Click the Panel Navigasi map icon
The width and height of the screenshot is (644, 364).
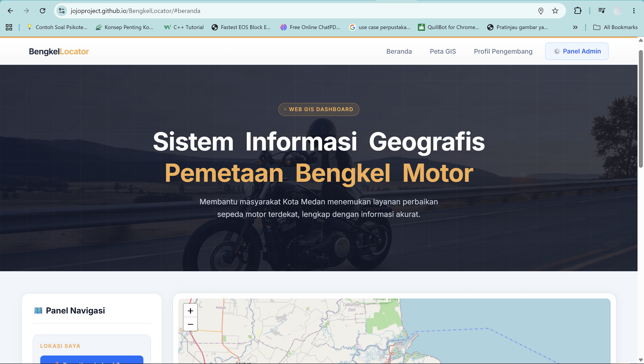coord(38,311)
